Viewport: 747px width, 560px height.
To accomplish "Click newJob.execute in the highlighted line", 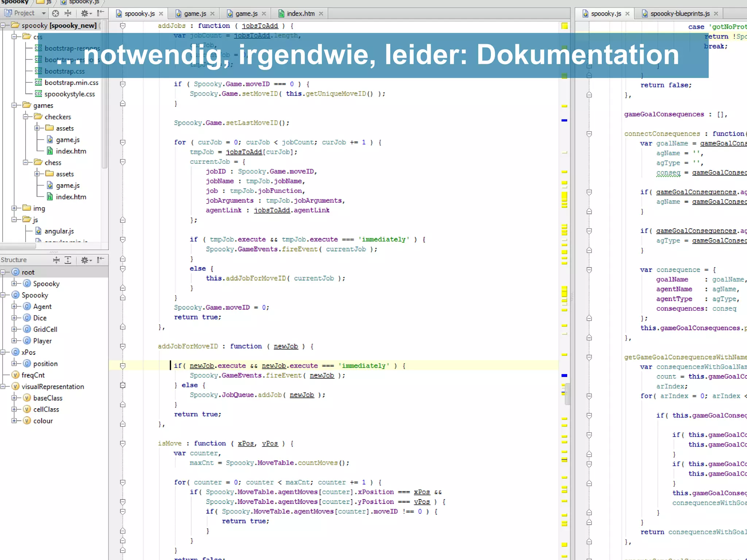I will [x=217, y=366].
